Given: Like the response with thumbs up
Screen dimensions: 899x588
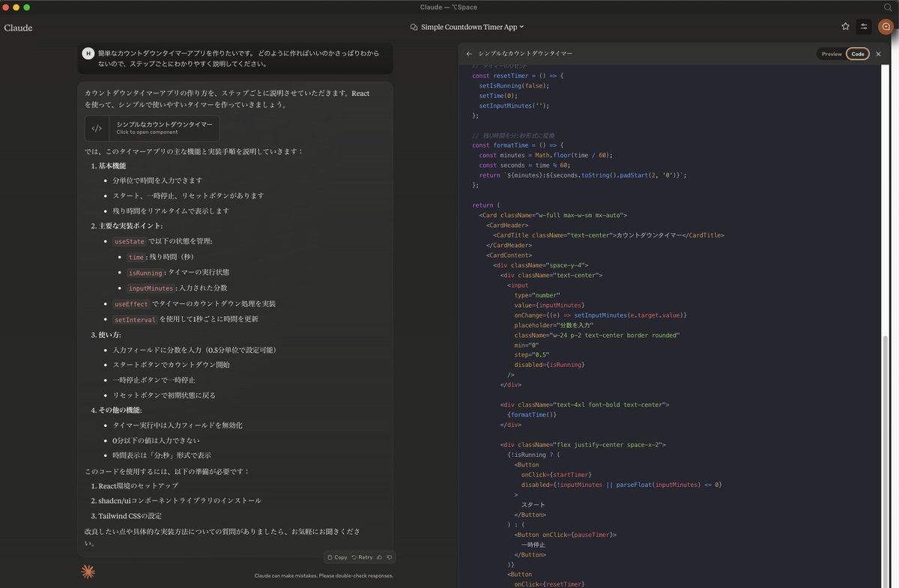Looking at the screenshot, I should (x=380, y=557).
